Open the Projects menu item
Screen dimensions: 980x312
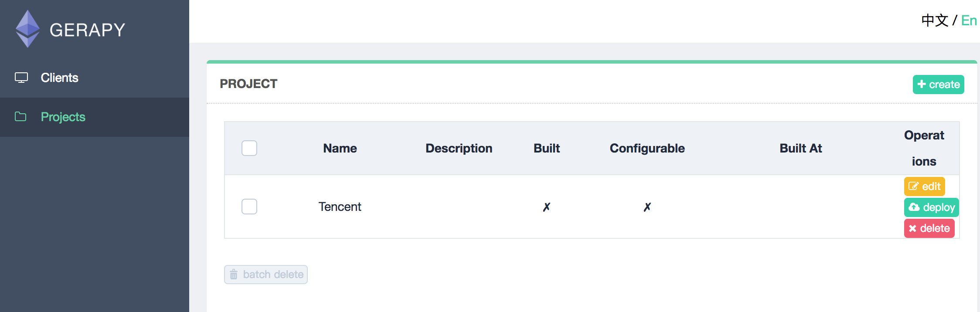click(63, 117)
